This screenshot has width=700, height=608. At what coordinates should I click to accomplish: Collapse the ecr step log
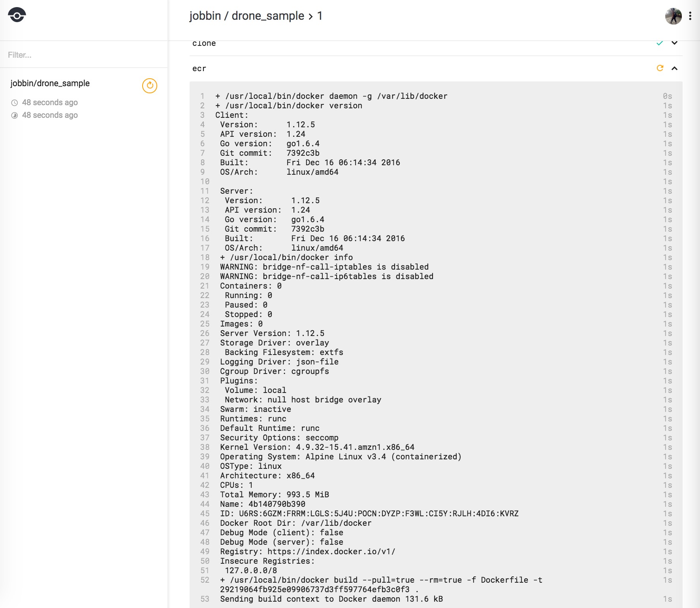point(674,68)
